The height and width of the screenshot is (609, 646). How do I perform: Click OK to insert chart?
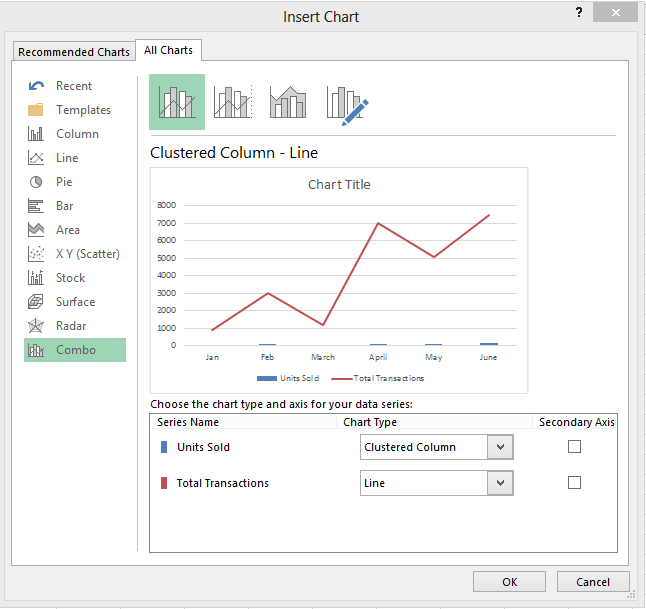click(509, 581)
